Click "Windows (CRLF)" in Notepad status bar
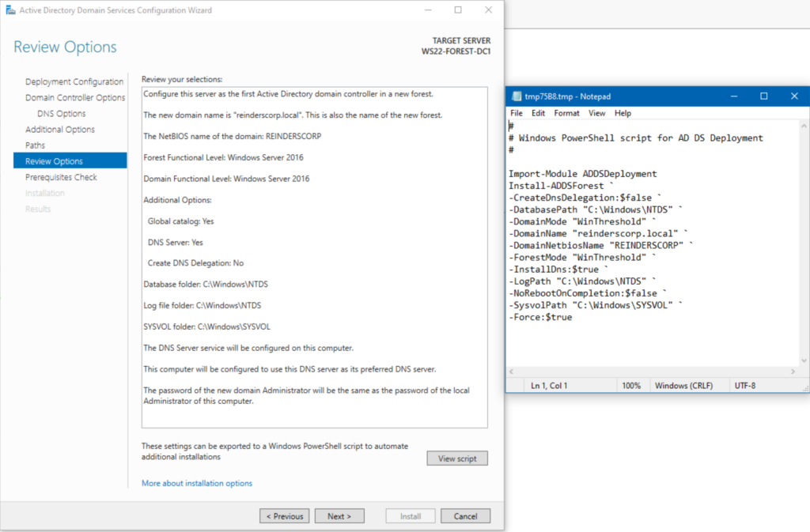Screen dimensions: 810x532 click(684, 386)
